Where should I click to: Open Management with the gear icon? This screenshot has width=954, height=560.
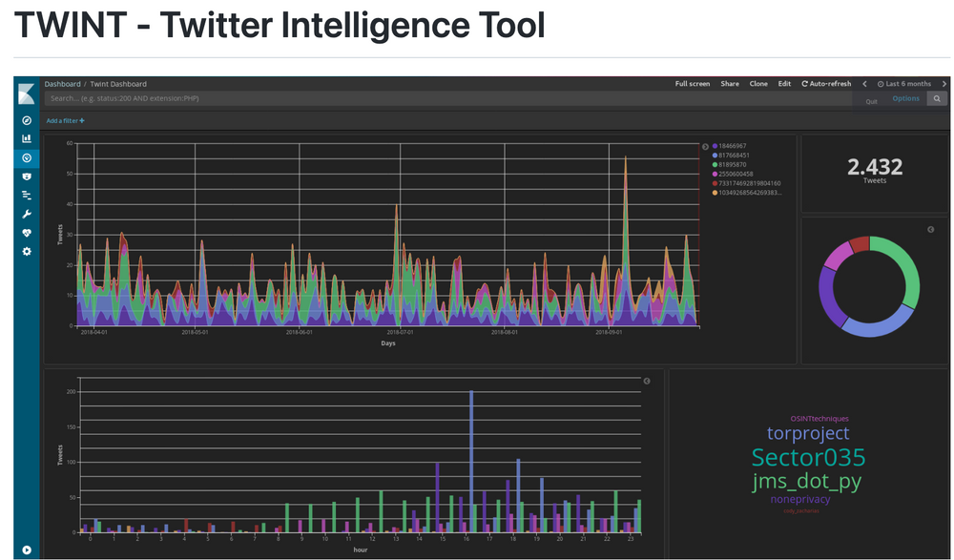(26, 251)
